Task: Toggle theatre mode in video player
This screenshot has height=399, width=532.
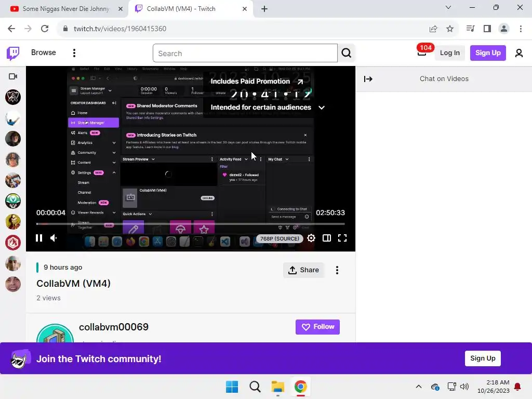Action: (x=327, y=238)
